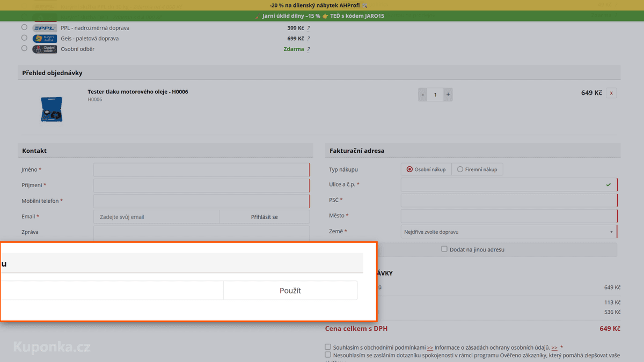The image size is (644, 362).
Task: Select PPL nadrozměrná doprava radio option
Action: tap(24, 27)
